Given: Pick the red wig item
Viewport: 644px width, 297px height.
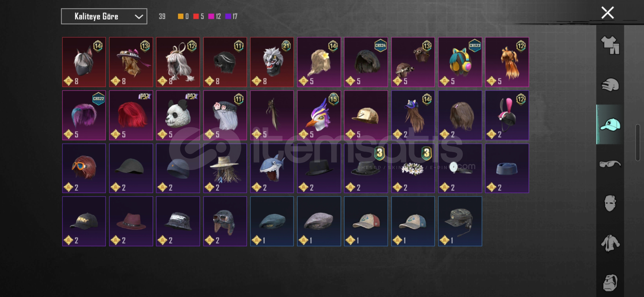Looking at the screenshot, I should tap(131, 115).
